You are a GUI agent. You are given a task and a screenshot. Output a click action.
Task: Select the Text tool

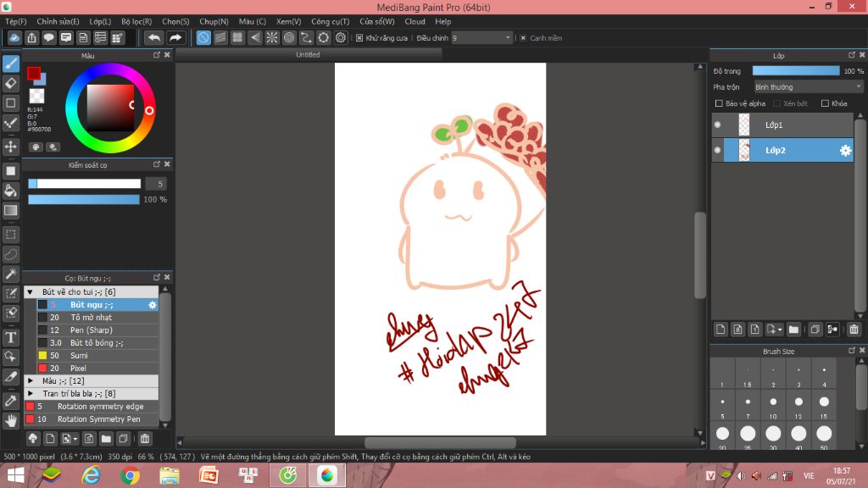click(10, 337)
